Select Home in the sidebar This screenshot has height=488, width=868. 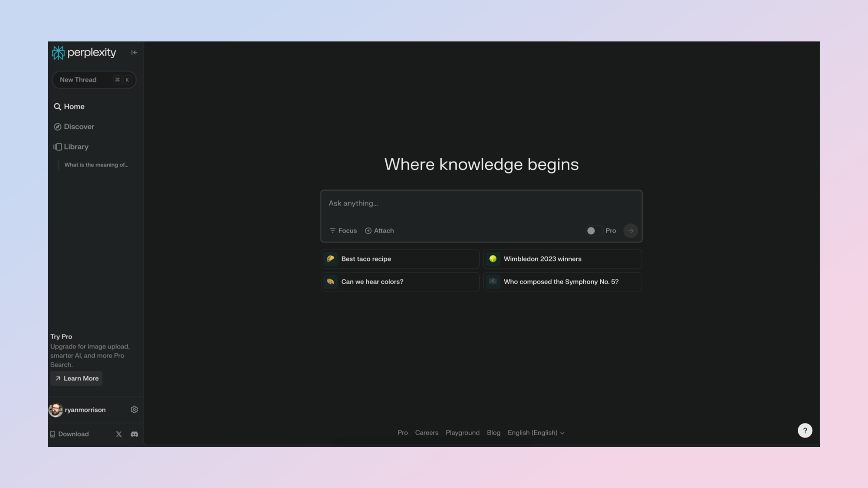click(x=74, y=107)
